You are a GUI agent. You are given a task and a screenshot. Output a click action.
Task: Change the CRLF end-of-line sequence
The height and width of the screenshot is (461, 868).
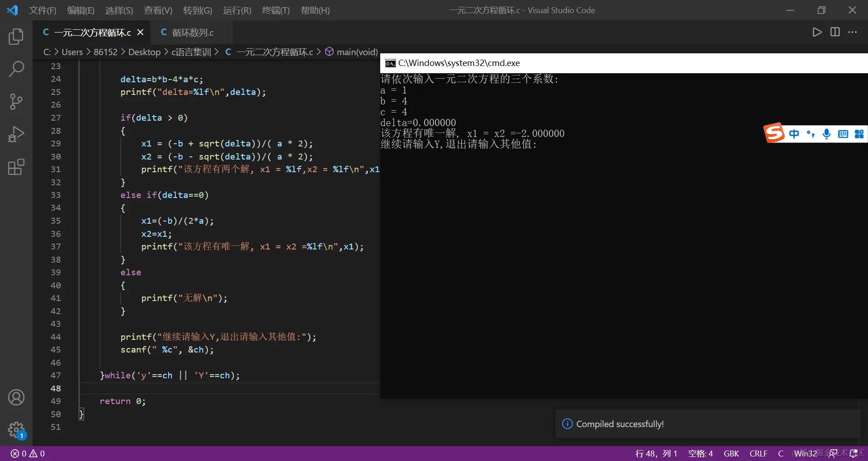(x=758, y=454)
